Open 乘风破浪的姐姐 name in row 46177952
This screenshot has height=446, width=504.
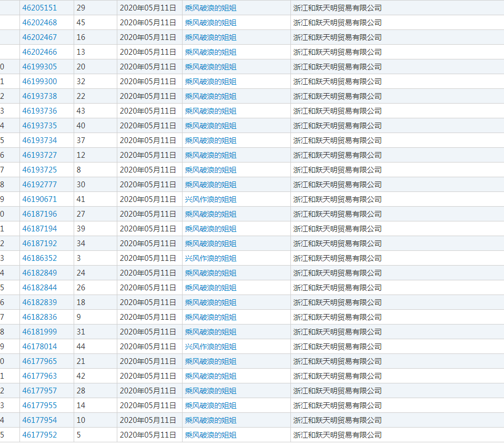pos(210,435)
